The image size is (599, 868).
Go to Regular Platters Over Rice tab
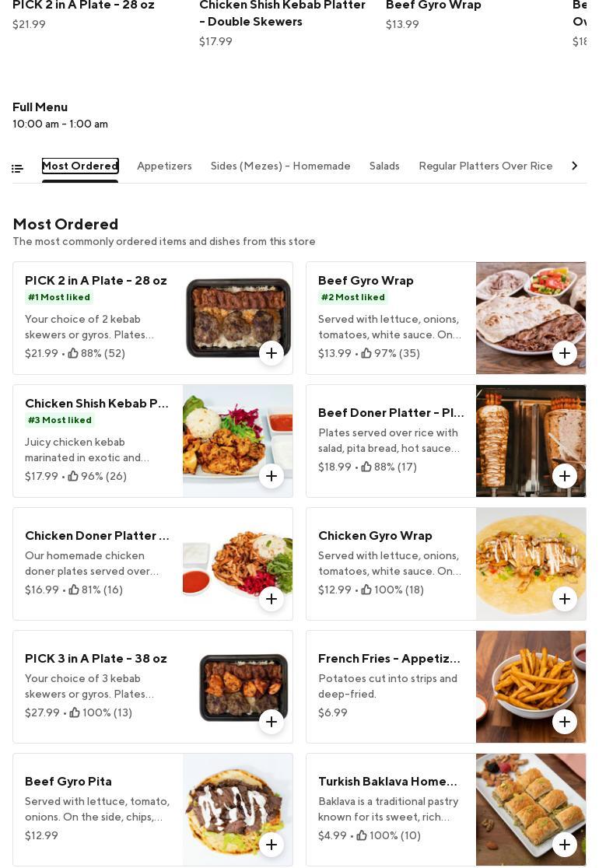pos(485,166)
